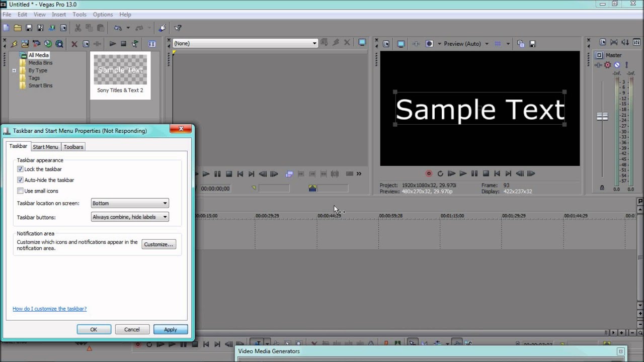
Task: Switch to the Toolbars tab
Action: (73, 147)
